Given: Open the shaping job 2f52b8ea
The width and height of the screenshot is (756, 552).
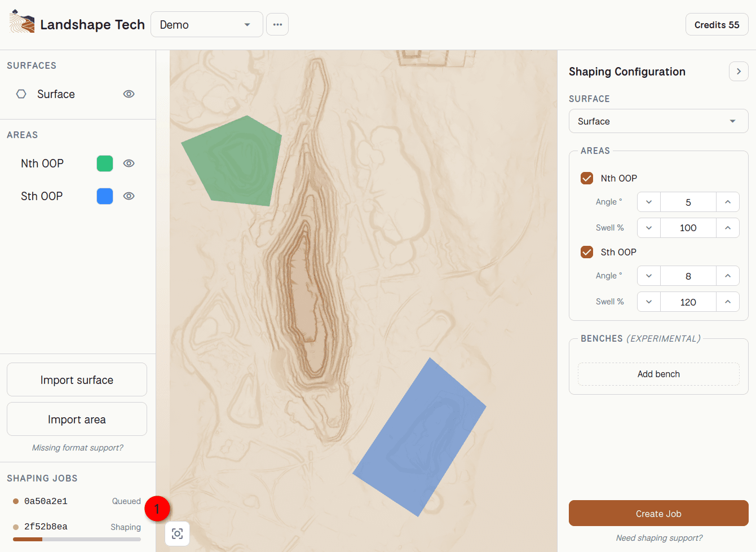Looking at the screenshot, I should coord(77,527).
